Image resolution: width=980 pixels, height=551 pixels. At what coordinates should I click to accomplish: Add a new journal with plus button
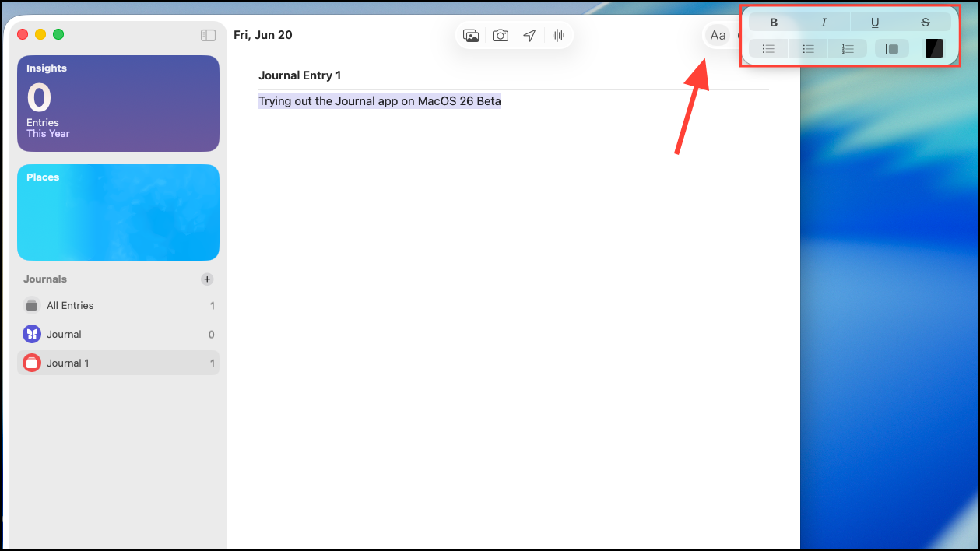pyautogui.click(x=207, y=279)
